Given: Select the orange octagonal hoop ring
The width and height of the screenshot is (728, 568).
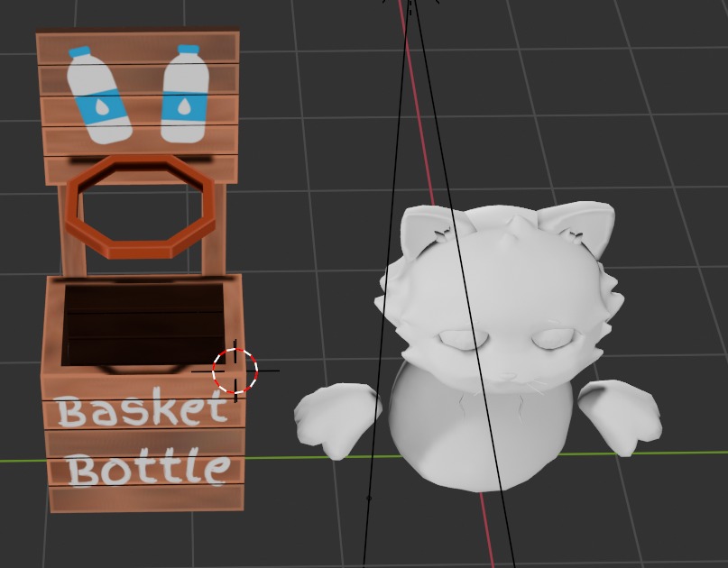Looking at the screenshot, I should coord(141,206).
